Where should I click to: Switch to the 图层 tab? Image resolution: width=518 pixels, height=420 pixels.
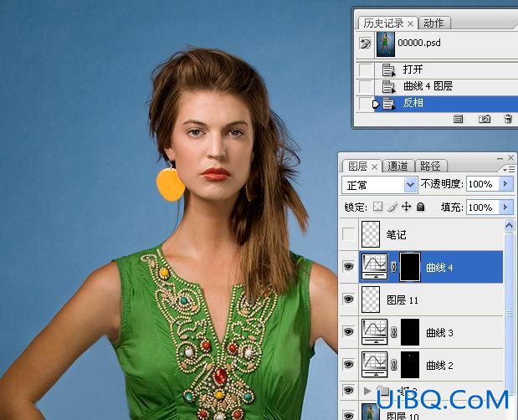point(357,166)
